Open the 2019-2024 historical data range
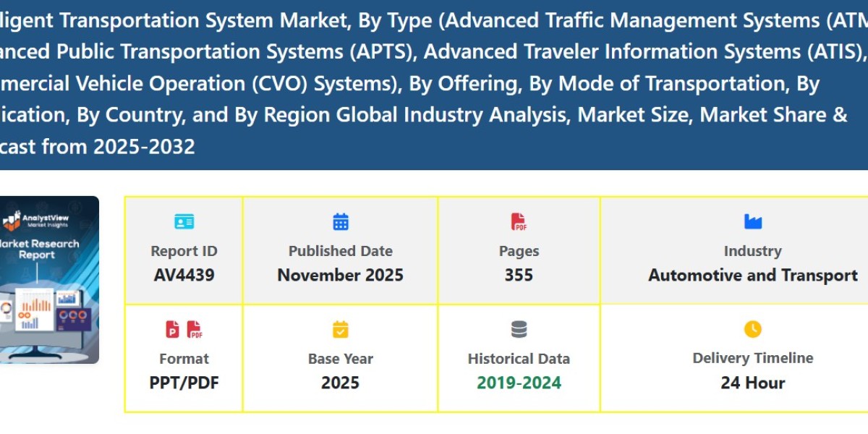The width and height of the screenshot is (868, 434). (518, 383)
